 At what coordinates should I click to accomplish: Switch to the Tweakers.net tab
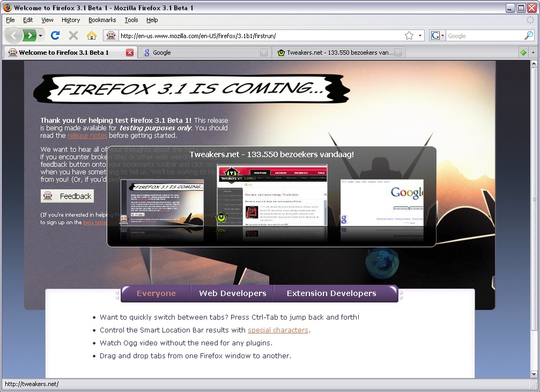[x=339, y=53]
